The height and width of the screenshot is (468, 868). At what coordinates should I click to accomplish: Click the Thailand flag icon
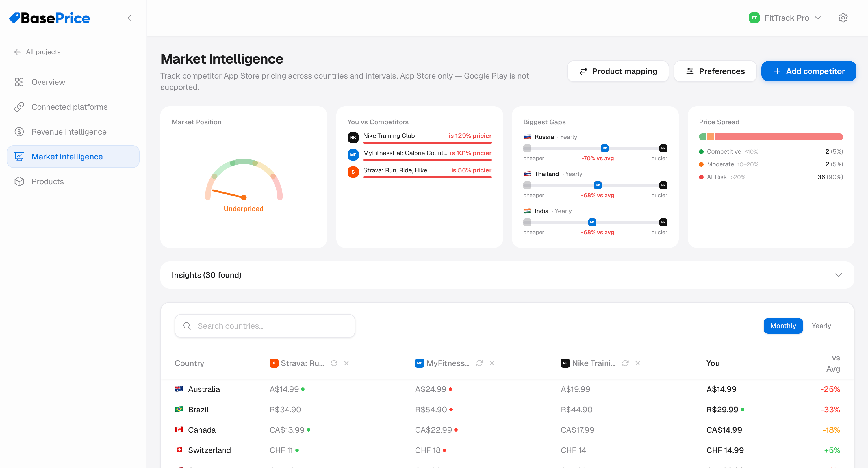click(x=527, y=174)
